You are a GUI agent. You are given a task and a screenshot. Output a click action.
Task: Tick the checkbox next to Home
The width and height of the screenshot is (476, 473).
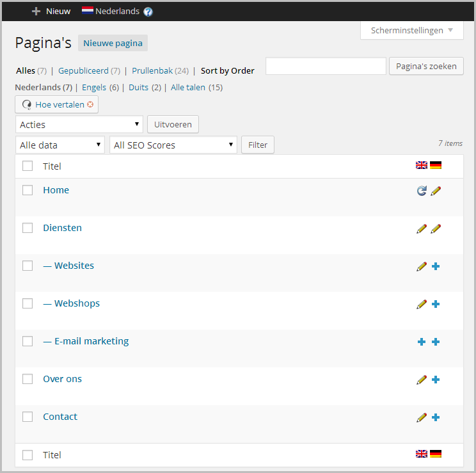point(28,190)
